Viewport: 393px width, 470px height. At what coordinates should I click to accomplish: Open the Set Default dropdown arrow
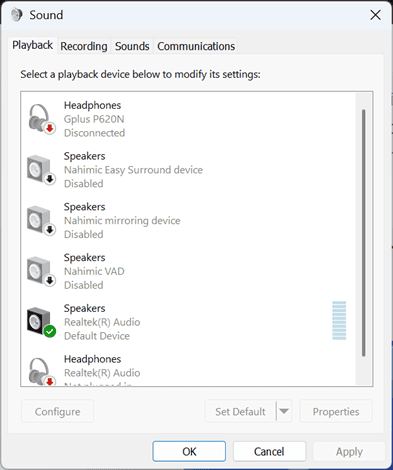(x=284, y=411)
